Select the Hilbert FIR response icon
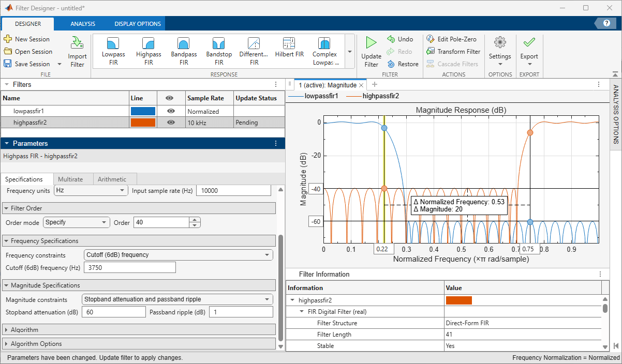The width and height of the screenshot is (622, 364). [289, 43]
